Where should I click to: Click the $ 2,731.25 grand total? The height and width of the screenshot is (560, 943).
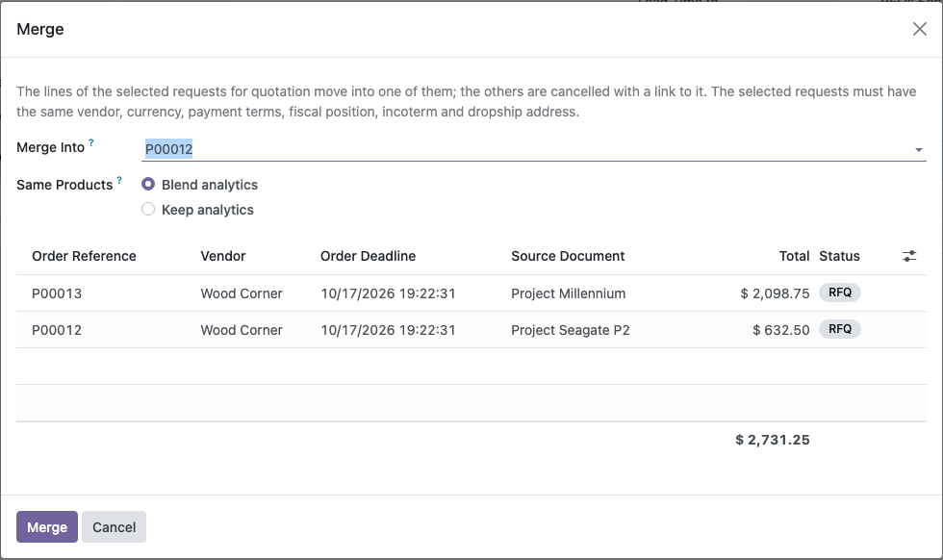coord(772,440)
